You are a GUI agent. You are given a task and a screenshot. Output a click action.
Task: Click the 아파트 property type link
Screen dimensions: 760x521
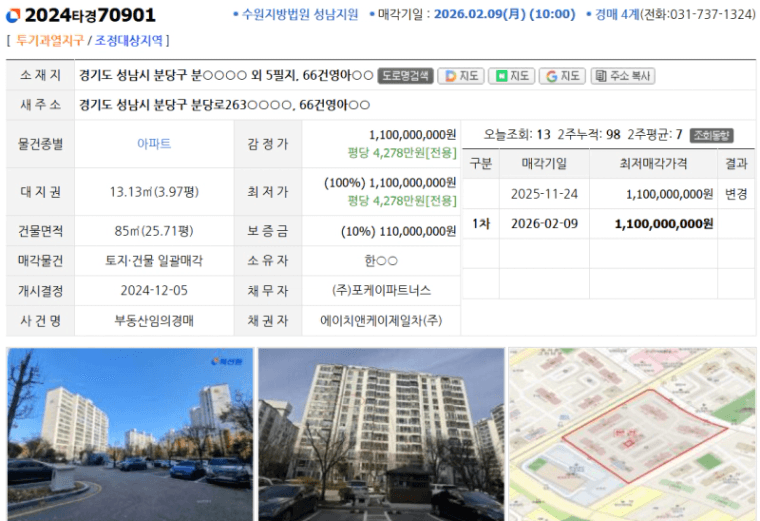point(154,144)
